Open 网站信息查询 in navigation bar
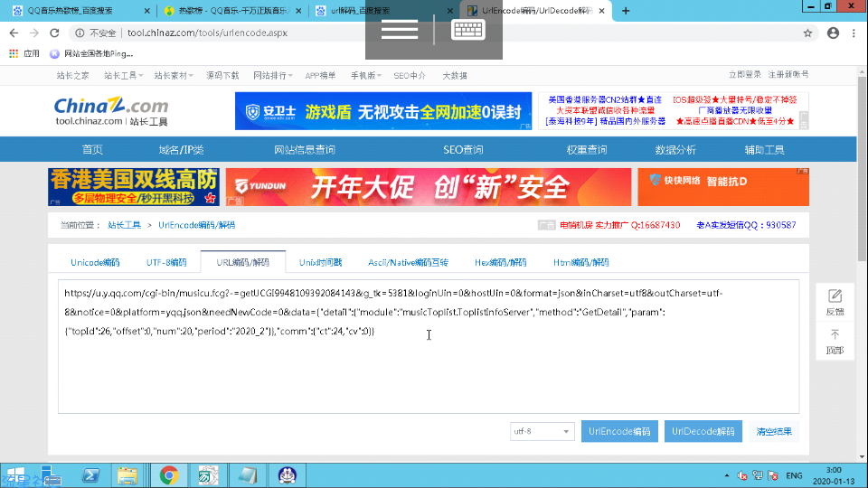 305,149
